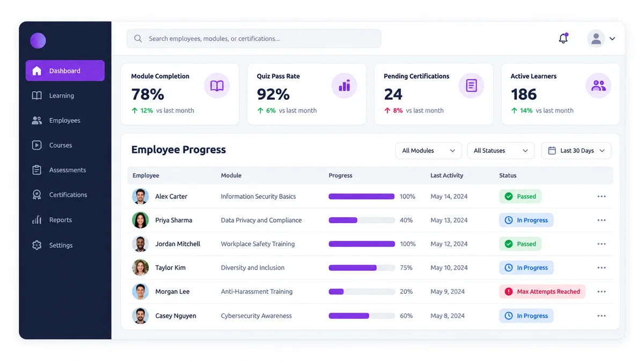Sort by the Progress column header
Image resolution: width=644 pixels, height=362 pixels.
click(340, 175)
